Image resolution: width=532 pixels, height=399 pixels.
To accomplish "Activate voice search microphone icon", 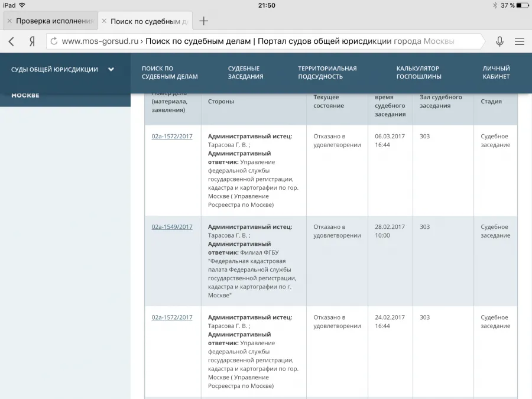I will [499, 41].
